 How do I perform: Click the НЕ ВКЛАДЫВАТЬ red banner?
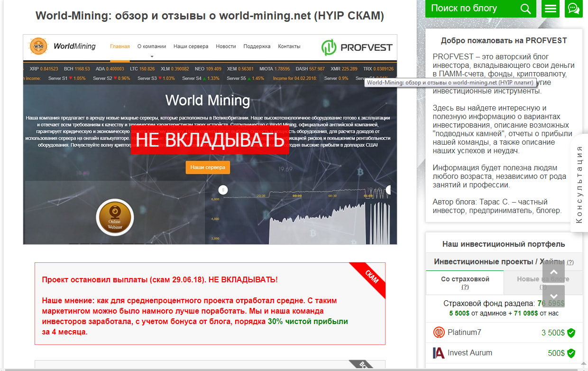[210, 140]
